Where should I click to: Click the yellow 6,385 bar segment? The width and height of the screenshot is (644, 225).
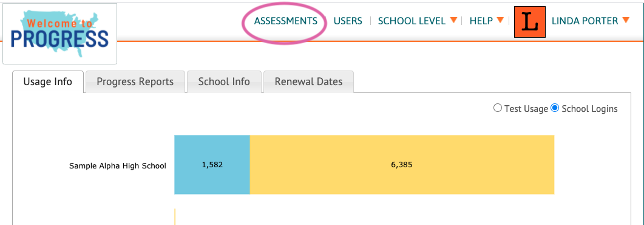(x=402, y=165)
